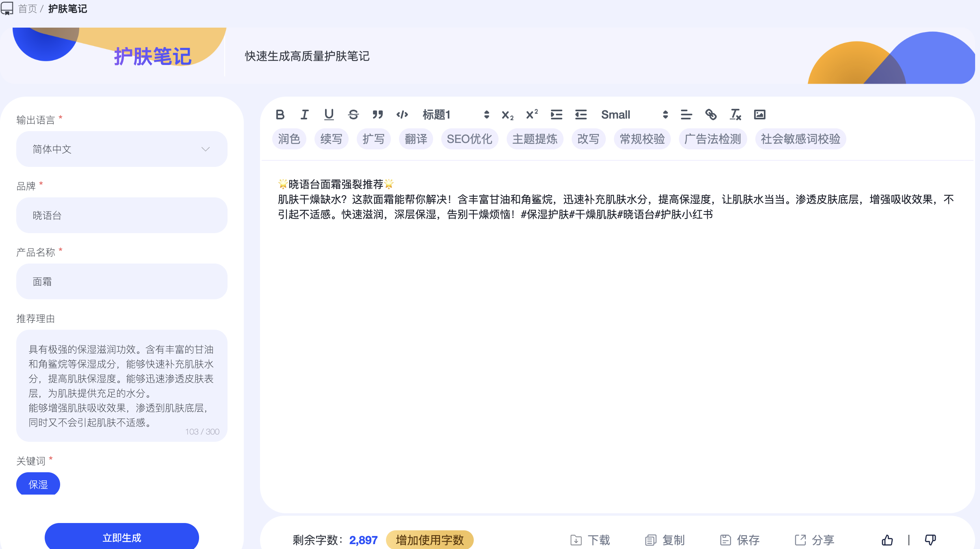
Task: Select the 润色 polish option
Action: (289, 139)
